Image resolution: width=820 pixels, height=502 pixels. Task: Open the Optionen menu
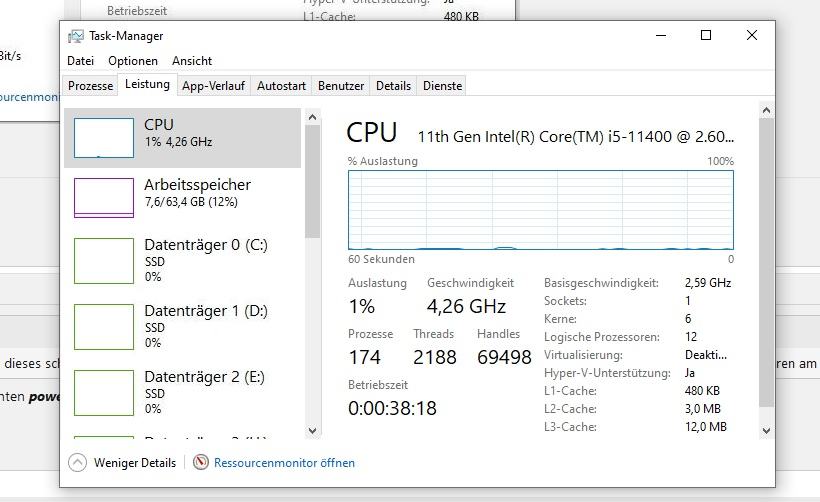pyautogui.click(x=133, y=61)
